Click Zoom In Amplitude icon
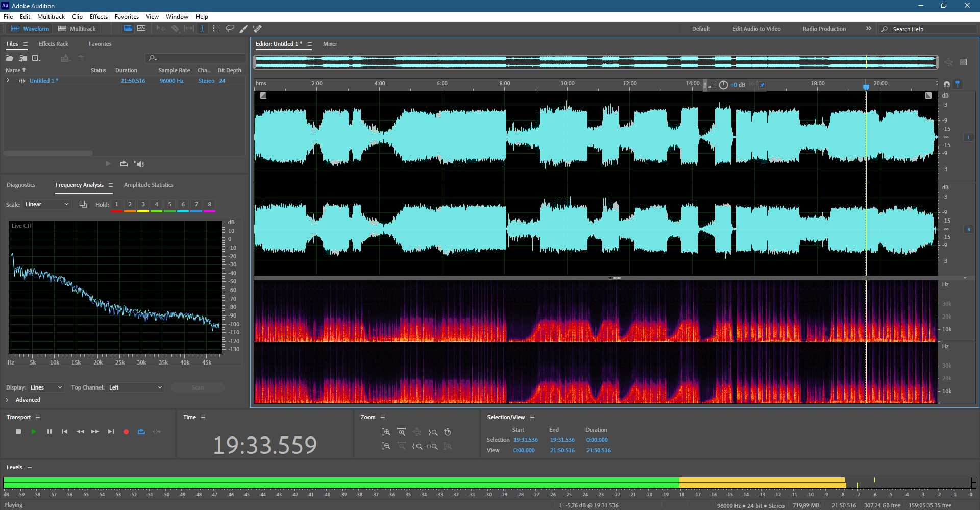The width and height of the screenshot is (980, 510). coord(386,432)
